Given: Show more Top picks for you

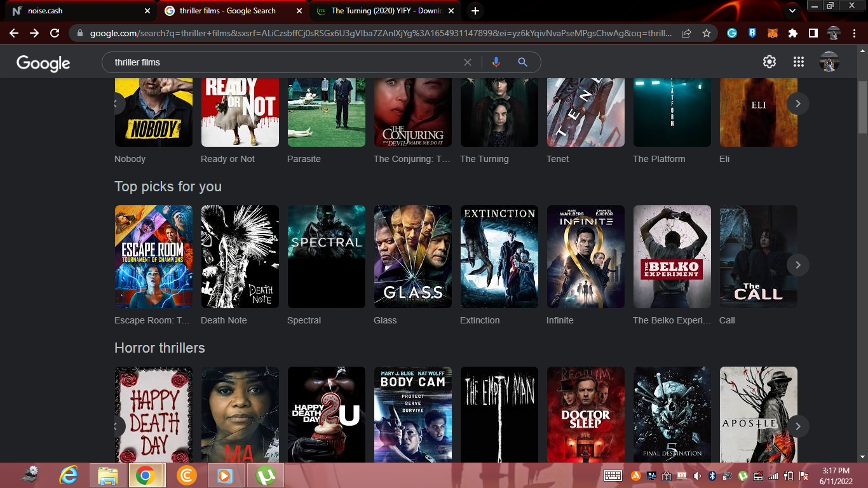Looking at the screenshot, I should point(798,264).
